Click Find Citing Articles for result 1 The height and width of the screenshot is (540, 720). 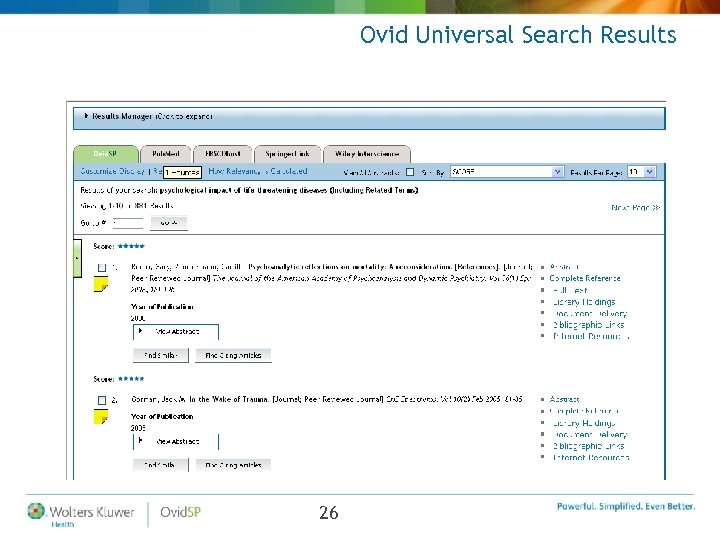coord(233,355)
